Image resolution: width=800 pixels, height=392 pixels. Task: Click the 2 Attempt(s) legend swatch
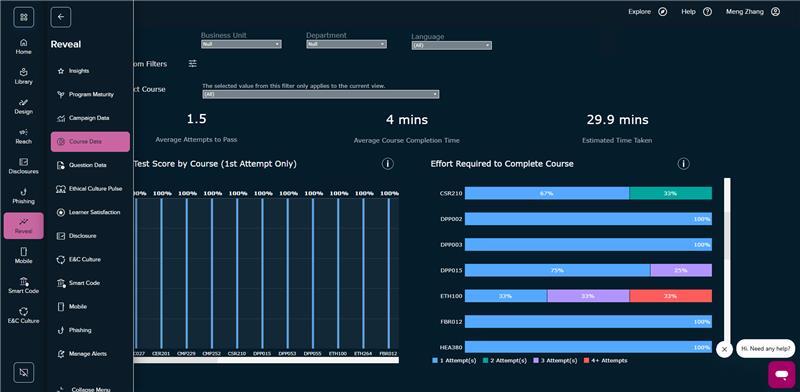(485, 360)
